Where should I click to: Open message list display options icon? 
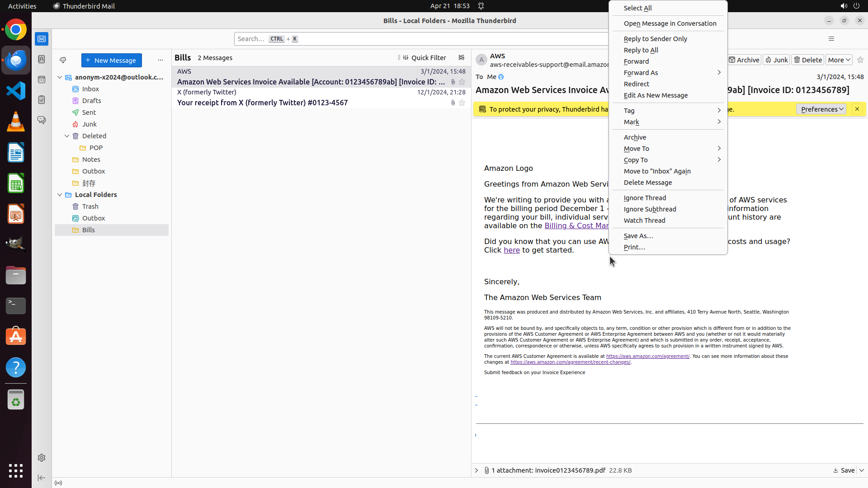[461, 58]
